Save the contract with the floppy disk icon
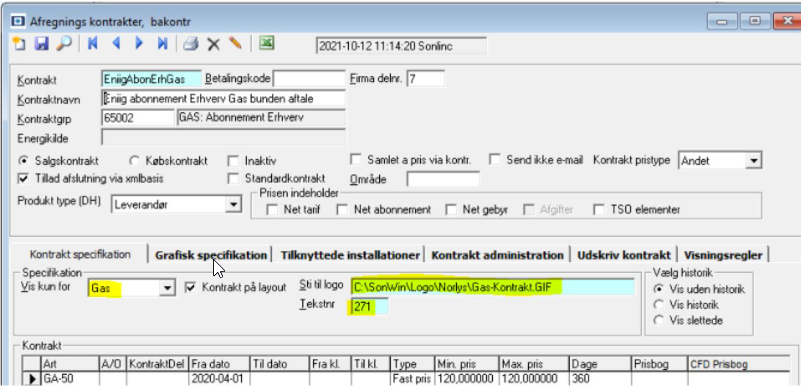 tap(41, 43)
